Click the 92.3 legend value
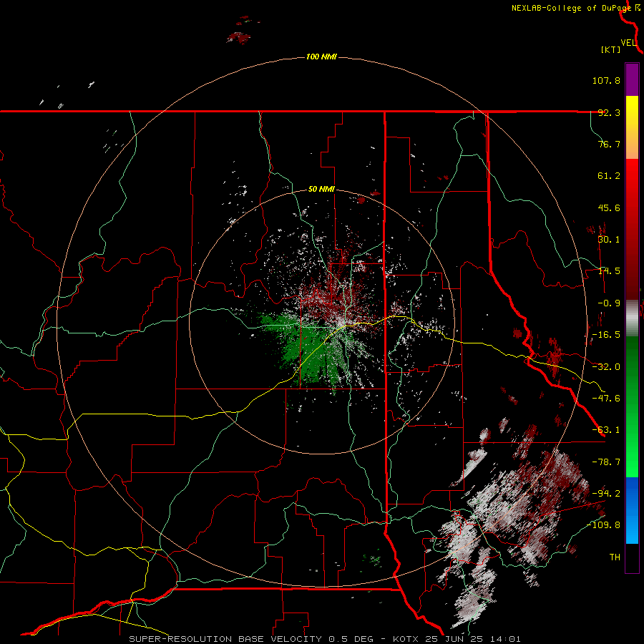644x644 pixels. tap(609, 112)
